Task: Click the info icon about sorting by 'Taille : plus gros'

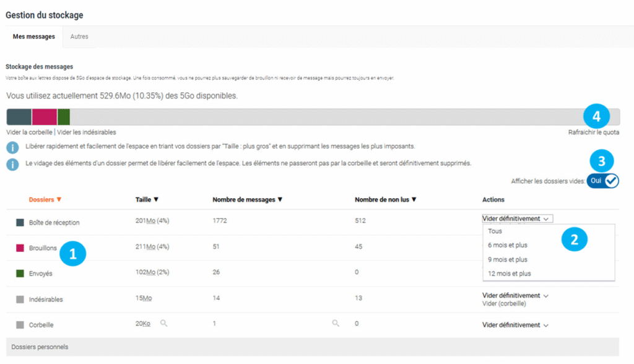Action: [12, 147]
